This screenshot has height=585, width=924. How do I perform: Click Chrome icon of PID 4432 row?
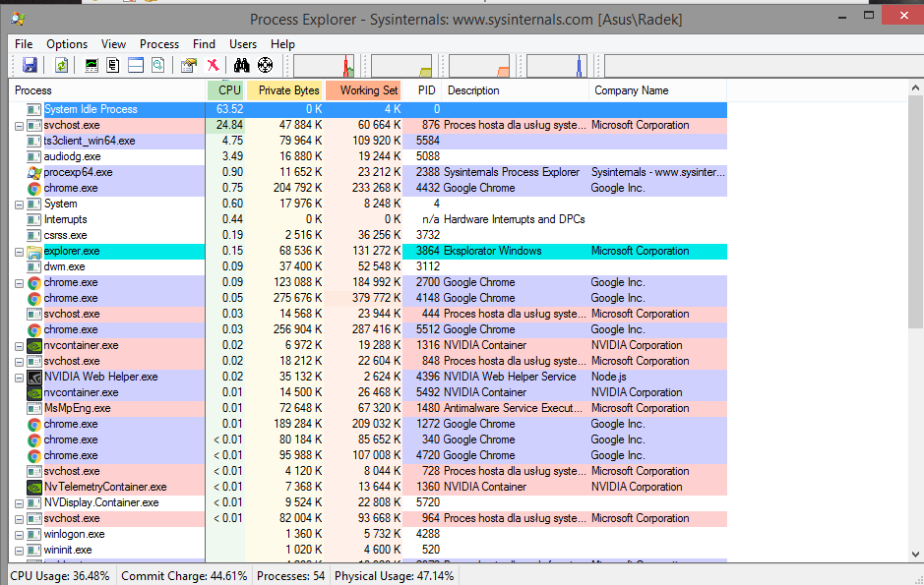coord(34,189)
